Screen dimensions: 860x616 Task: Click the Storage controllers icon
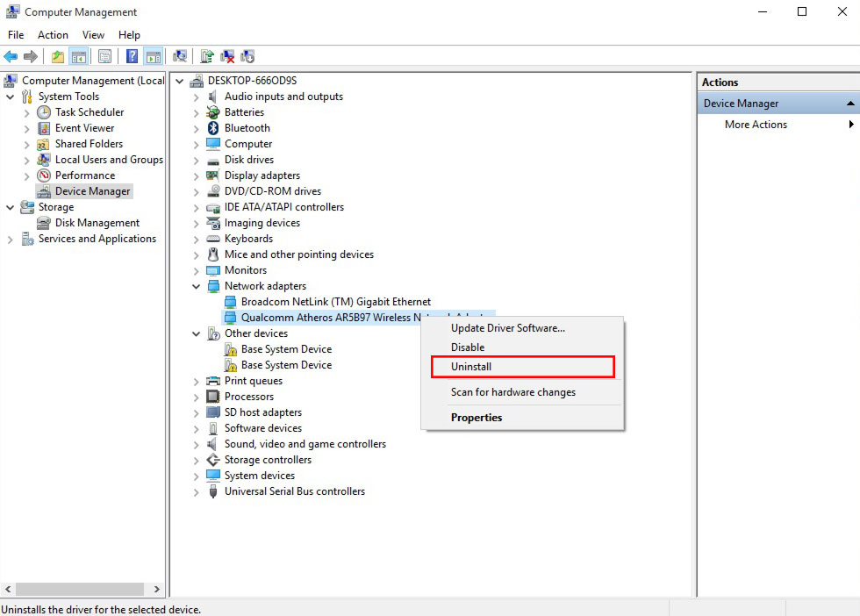pyautogui.click(x=212, y=460)
